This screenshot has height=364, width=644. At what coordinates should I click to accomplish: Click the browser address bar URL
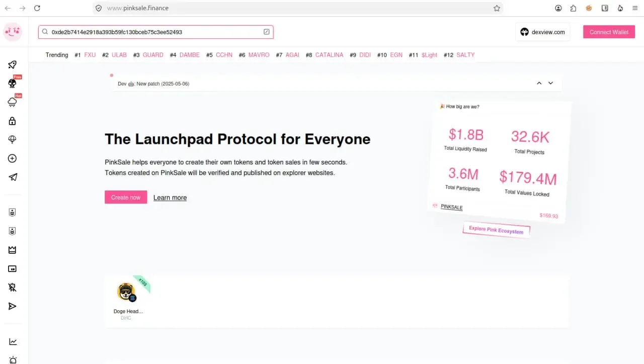click(138, 8)
